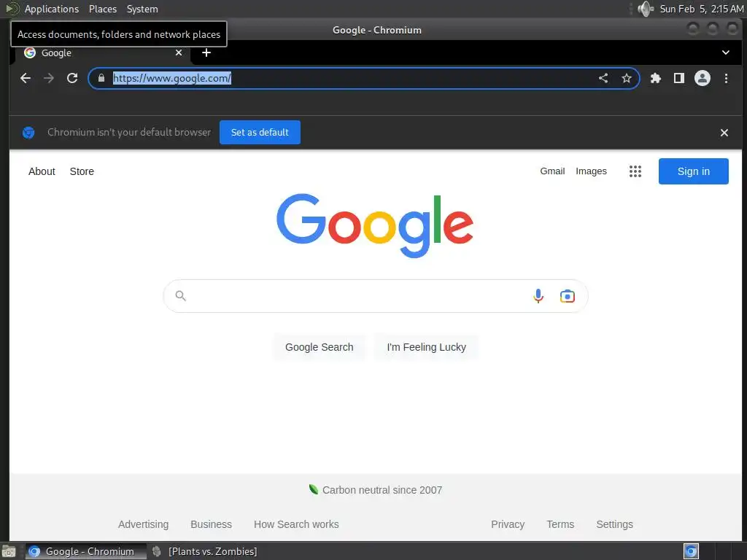Open the Store link
The height and width of the screenshot is (560, 747).
(82, 171)
